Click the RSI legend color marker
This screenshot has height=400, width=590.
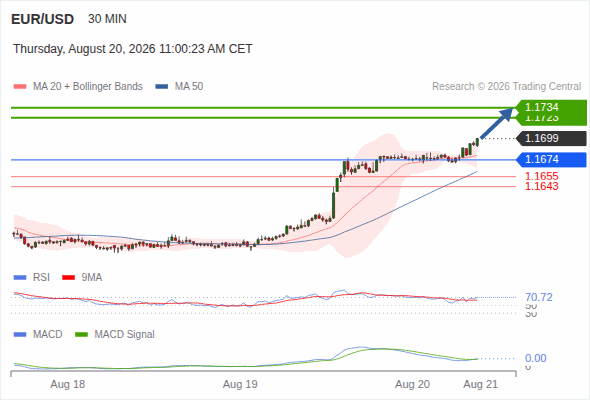pyautogui.click(x=20, y=278)
